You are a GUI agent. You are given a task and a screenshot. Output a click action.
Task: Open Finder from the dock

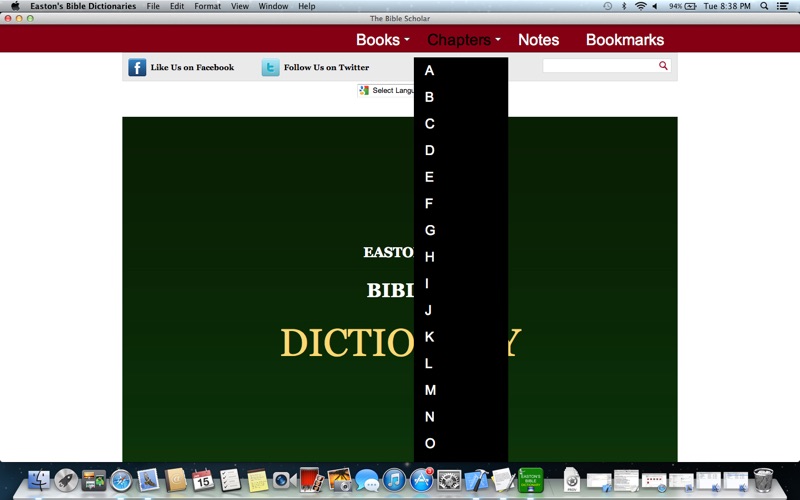tap(39, 481)
